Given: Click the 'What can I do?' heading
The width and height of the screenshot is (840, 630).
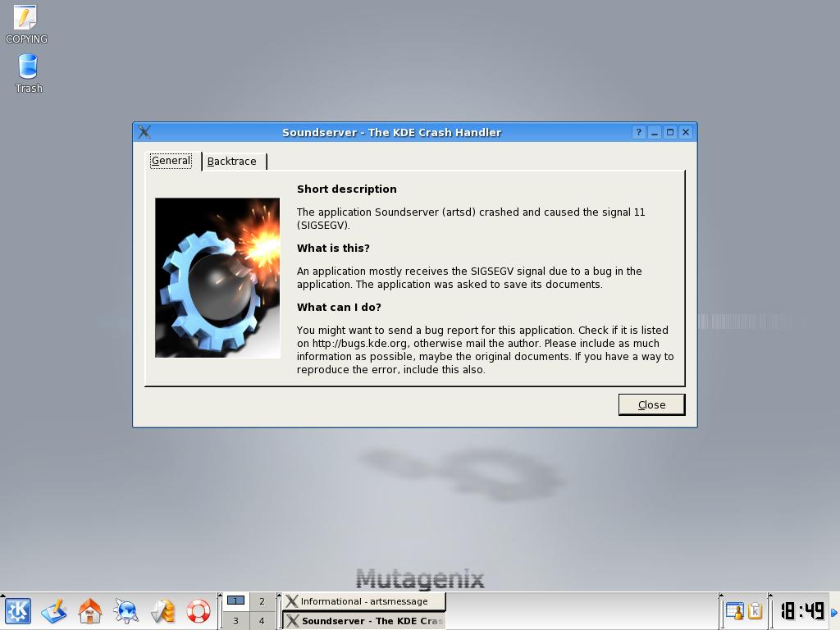Looking at the screenshot, I should (x=339, y=307).
